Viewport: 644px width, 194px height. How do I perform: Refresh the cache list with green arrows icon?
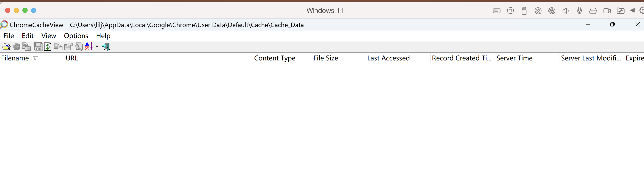48,47
